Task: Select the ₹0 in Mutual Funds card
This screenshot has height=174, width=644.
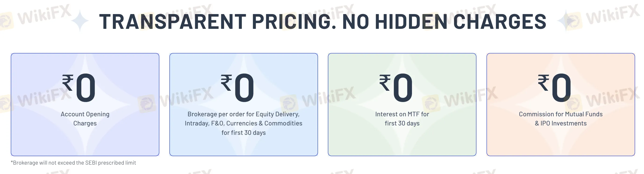Action: click(x=555, y=88)
